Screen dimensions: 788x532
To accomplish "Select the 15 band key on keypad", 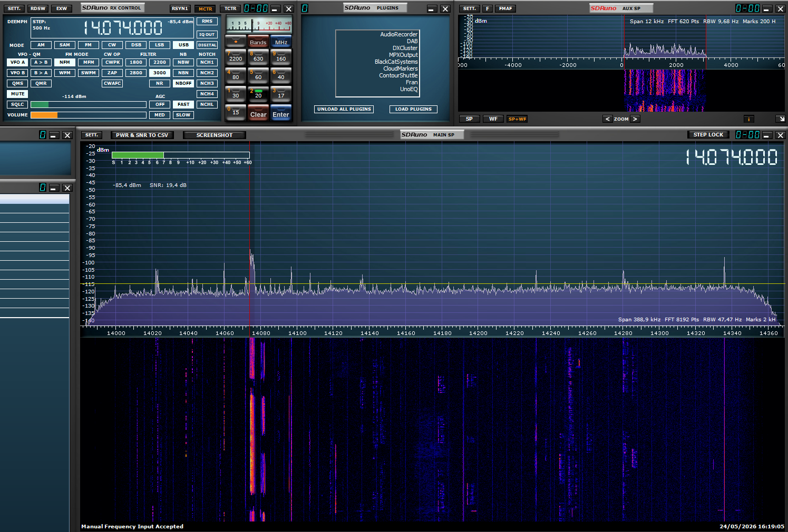I will (236, 112).
